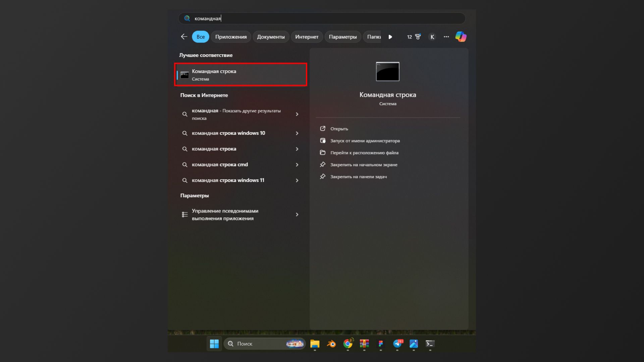Open Blender from the taskbar
Image resolution: width=644 pixels, height=362 pixels.
331,344
